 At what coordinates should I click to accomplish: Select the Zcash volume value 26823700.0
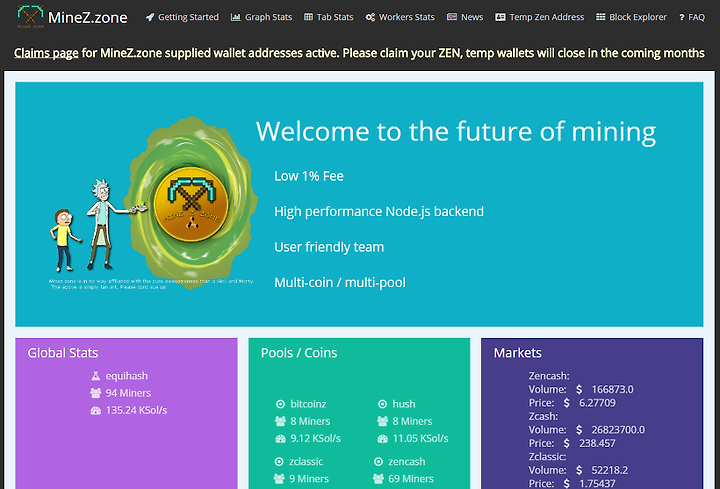point(618,430)
